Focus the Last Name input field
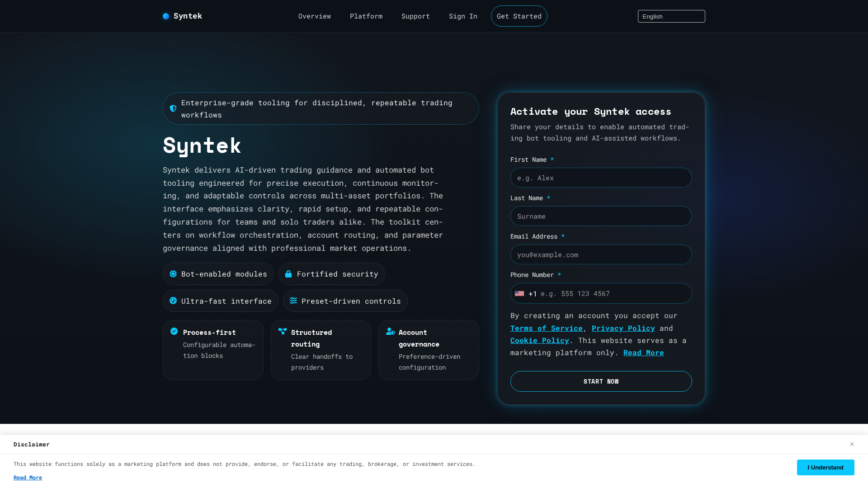 [601, 216]
